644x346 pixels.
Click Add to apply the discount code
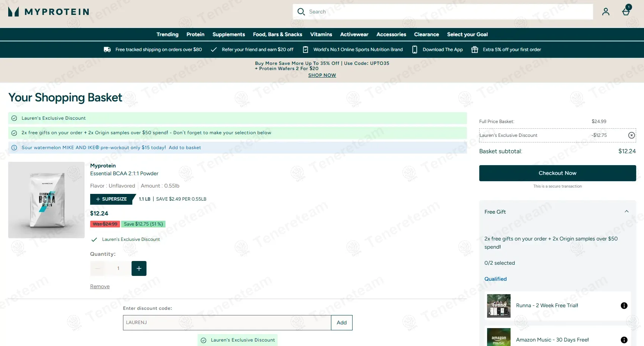[342, 323]
